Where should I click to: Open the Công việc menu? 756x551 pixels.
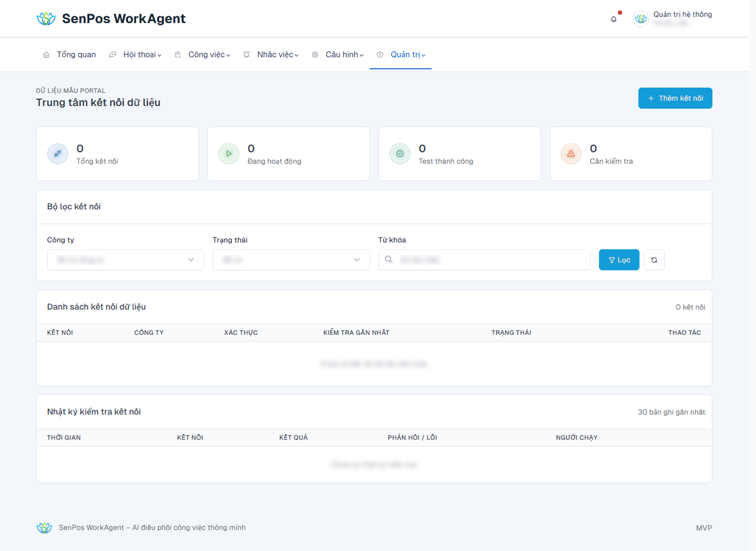[202, 54]
